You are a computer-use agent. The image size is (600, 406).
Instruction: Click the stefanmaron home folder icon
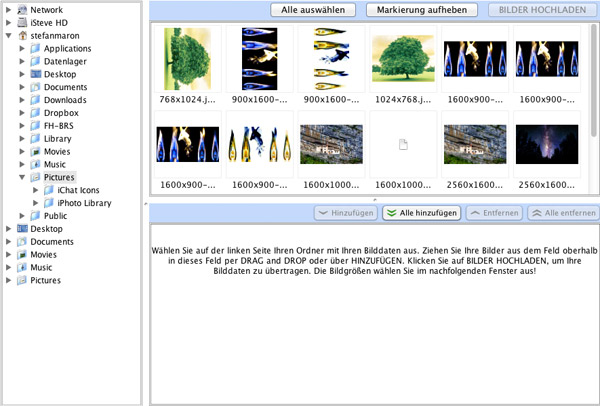point(23,36)
